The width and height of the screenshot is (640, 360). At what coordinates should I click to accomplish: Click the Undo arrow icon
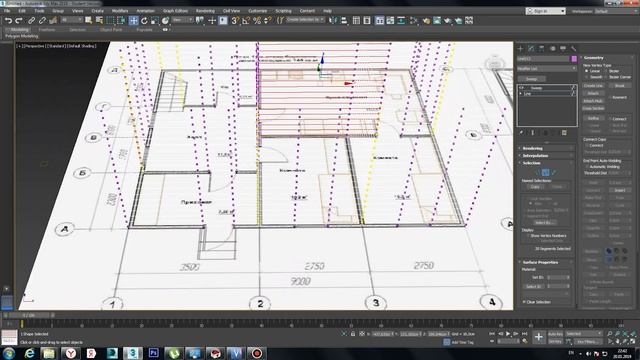coord(8,20)
